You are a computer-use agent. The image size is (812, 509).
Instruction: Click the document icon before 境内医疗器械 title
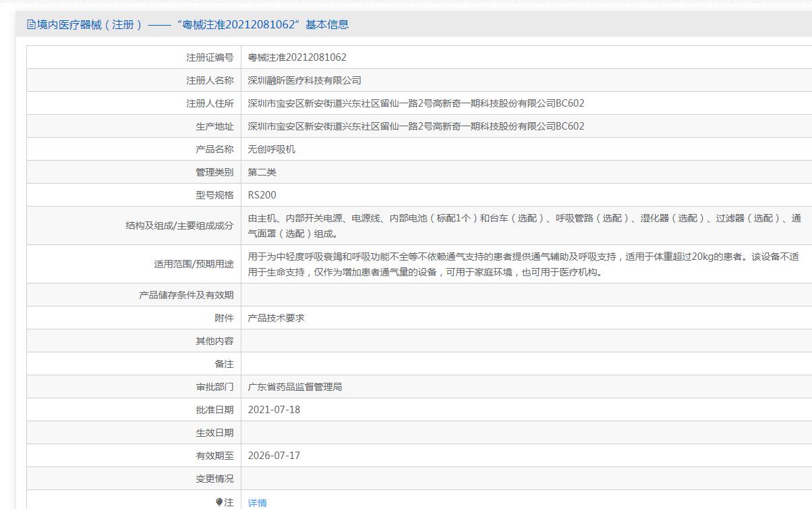point(31,25)
